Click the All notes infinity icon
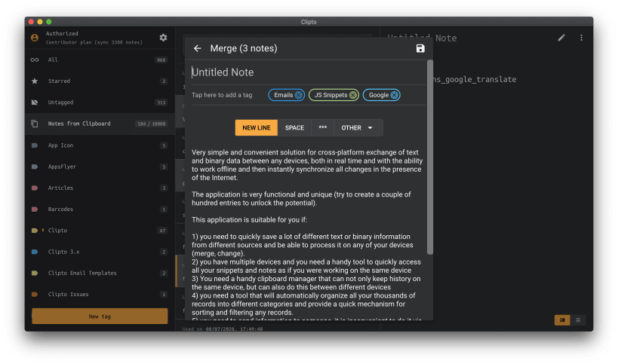The width and height of the screenshot is (618, 364). 35,60
